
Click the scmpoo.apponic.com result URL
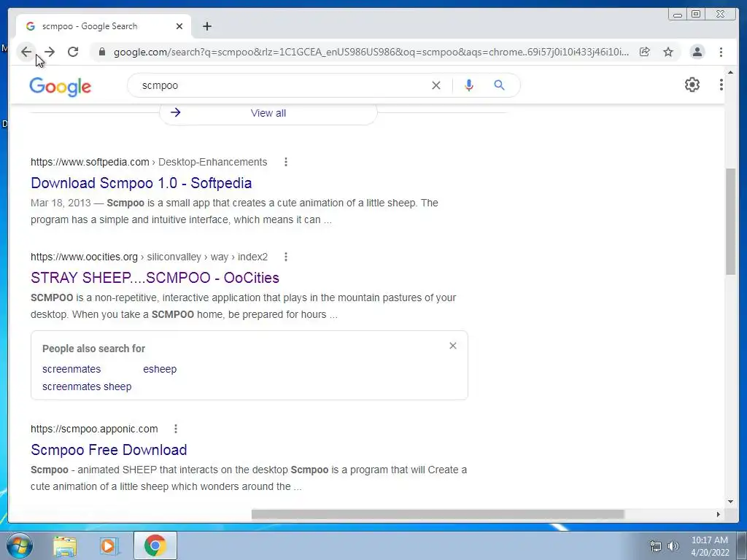point(94,429)
